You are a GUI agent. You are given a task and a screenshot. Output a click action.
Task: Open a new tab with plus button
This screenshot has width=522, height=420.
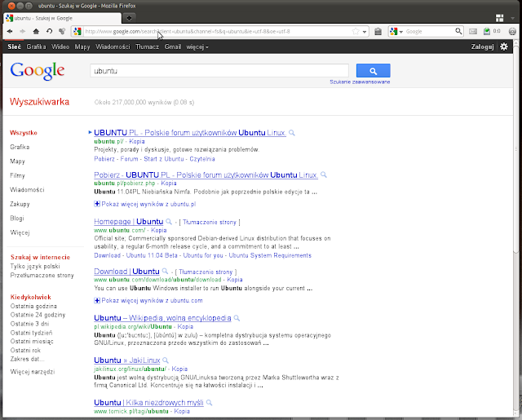click(x=129, y=18)
